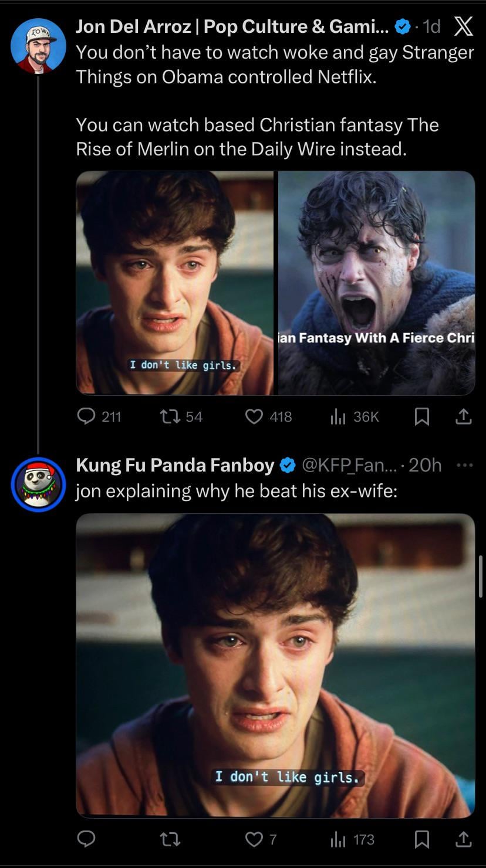The image size is (486, 868).
Task: Click the X logo in the corner
Action: coord(463,27)
